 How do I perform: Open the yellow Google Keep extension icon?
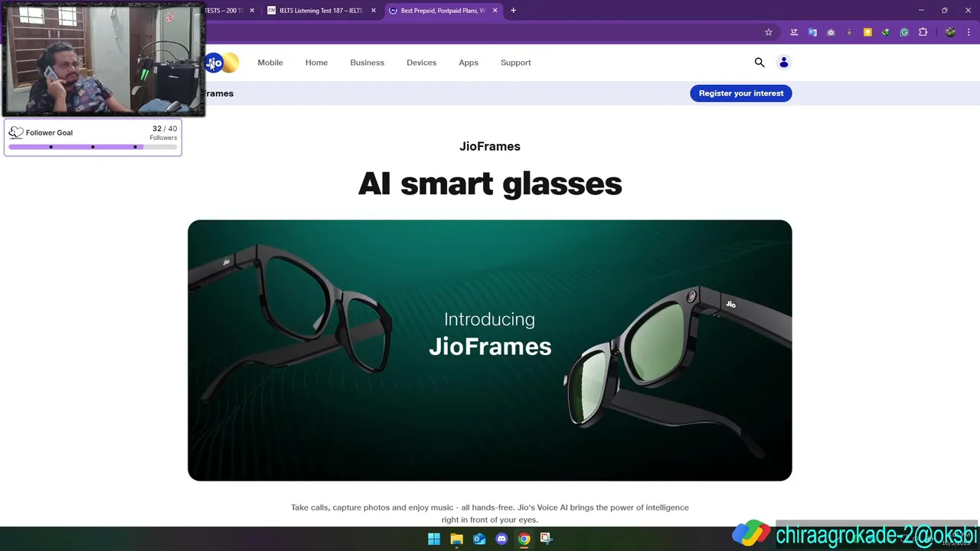coord(867,32)
